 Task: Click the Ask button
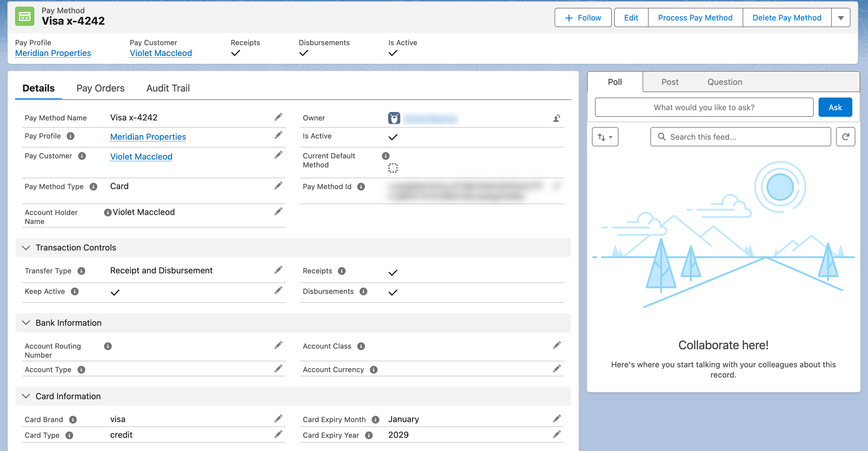835,107
